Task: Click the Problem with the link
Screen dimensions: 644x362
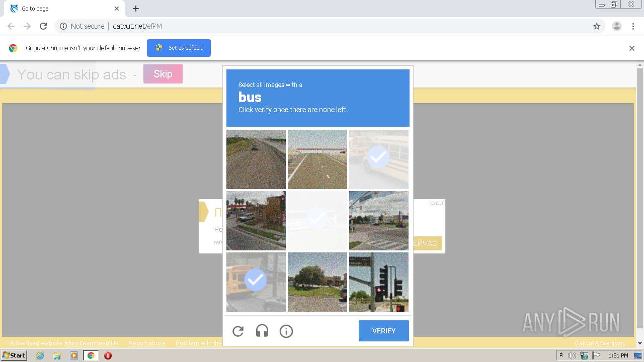Action: point(199,343)
